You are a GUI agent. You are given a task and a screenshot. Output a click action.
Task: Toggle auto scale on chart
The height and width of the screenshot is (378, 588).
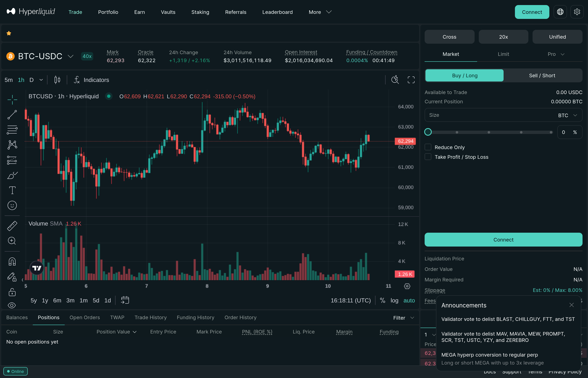[x=409, y=300]
